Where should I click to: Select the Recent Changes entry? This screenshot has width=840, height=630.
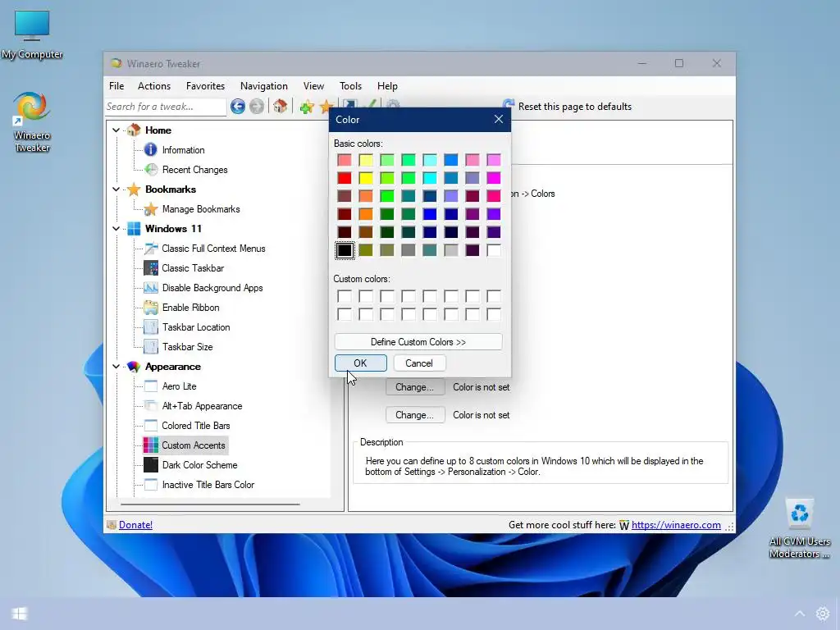(195, 169)
